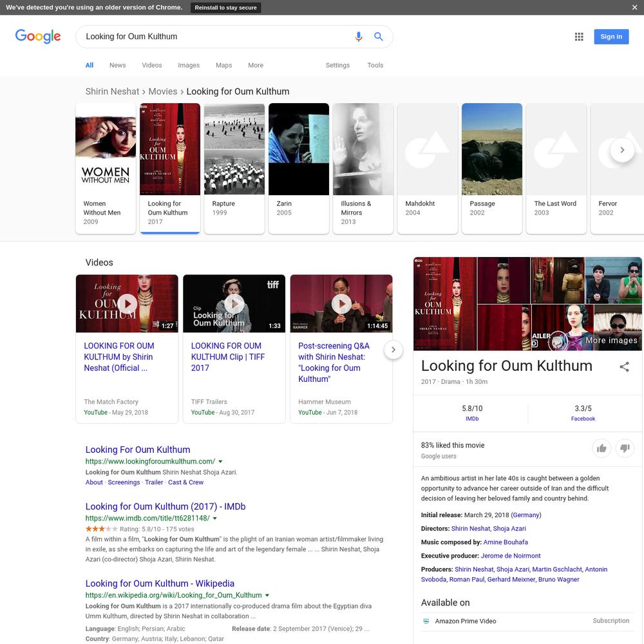Switch to the News tab
The image size is (644, 644).
[117, 65]
